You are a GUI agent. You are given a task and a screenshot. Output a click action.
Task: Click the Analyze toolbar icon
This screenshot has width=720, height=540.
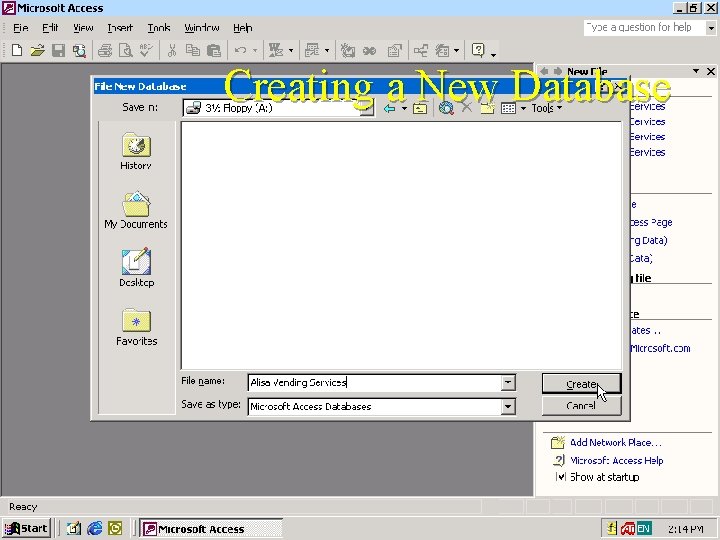312,50
